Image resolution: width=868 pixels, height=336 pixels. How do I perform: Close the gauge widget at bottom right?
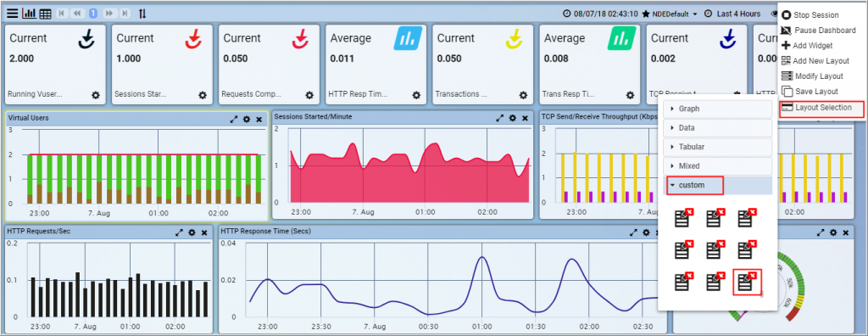coord(846,232)
